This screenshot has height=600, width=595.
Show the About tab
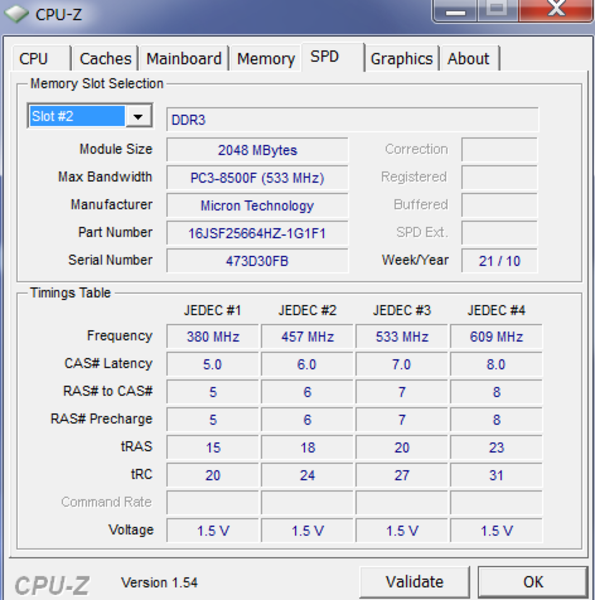tap(469, 59)
